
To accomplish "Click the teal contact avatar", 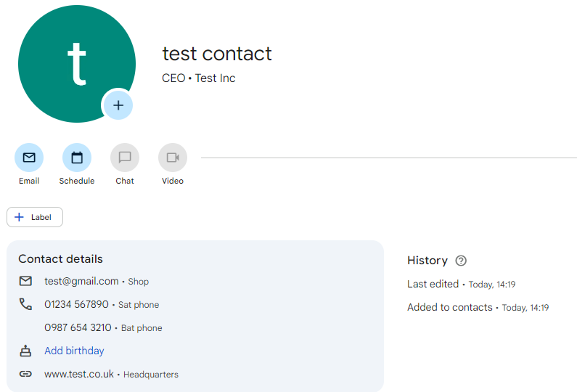I will point(77,64).
